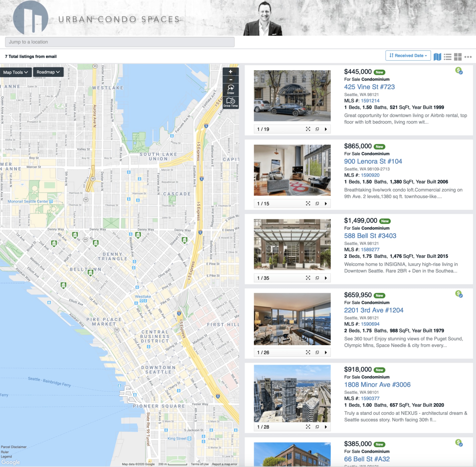Open the three-dot more options menu

click(x=468, y=57)
